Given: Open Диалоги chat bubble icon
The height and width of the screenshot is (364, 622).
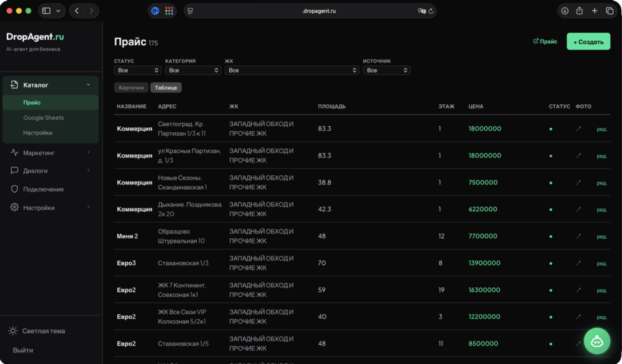Looking at the screenshot, I should 14,171.
